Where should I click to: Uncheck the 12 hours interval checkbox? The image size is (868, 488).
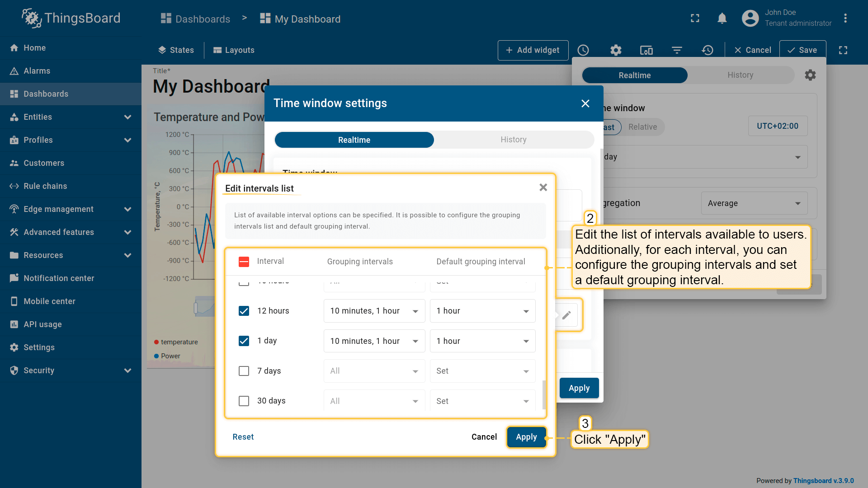point(244,311)
